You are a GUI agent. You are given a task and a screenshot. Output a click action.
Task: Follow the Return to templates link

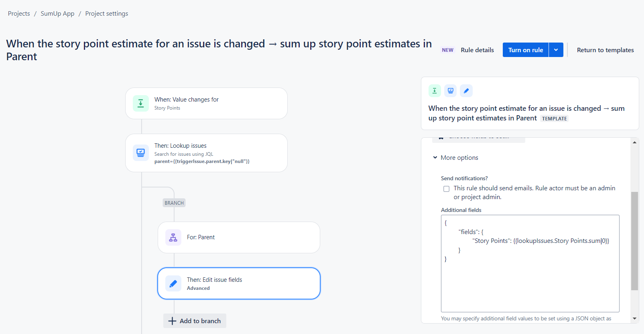pos(605,50)
